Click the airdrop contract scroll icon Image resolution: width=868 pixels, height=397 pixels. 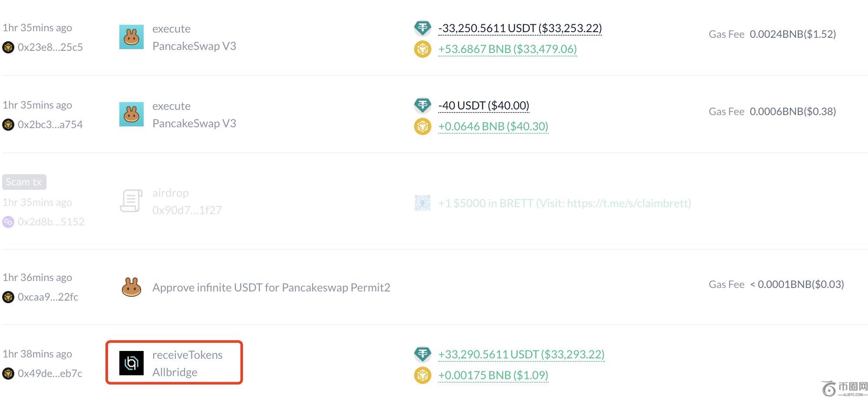pos(131,201)
